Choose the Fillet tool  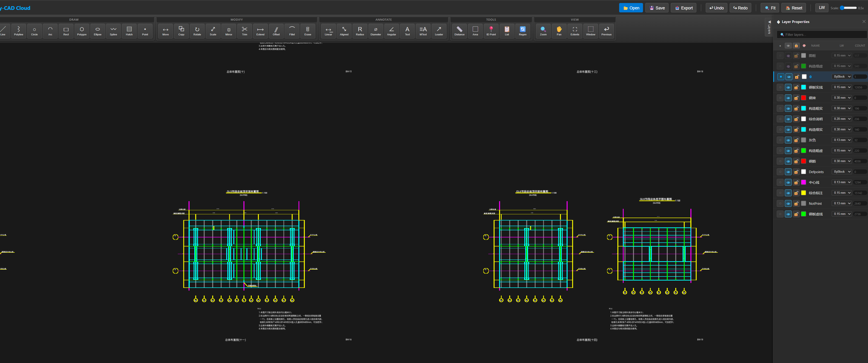pyautogui.click(x=292, y=31)
